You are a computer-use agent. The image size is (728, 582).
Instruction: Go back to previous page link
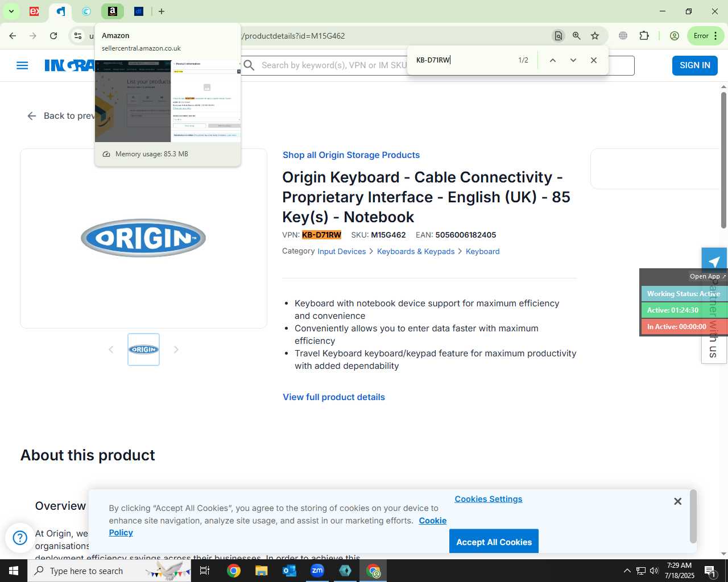point(60,116)
